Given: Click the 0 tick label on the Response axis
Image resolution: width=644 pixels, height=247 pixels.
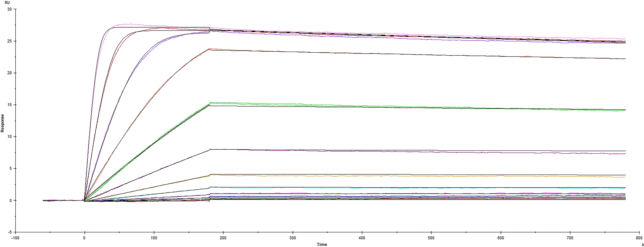Looking at the screenshot, I should pos(11,200).
